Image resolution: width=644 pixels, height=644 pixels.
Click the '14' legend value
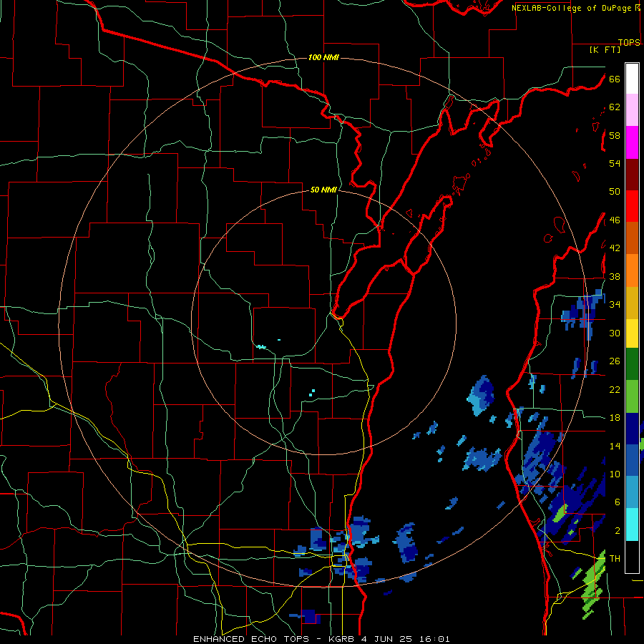[615, 446]
